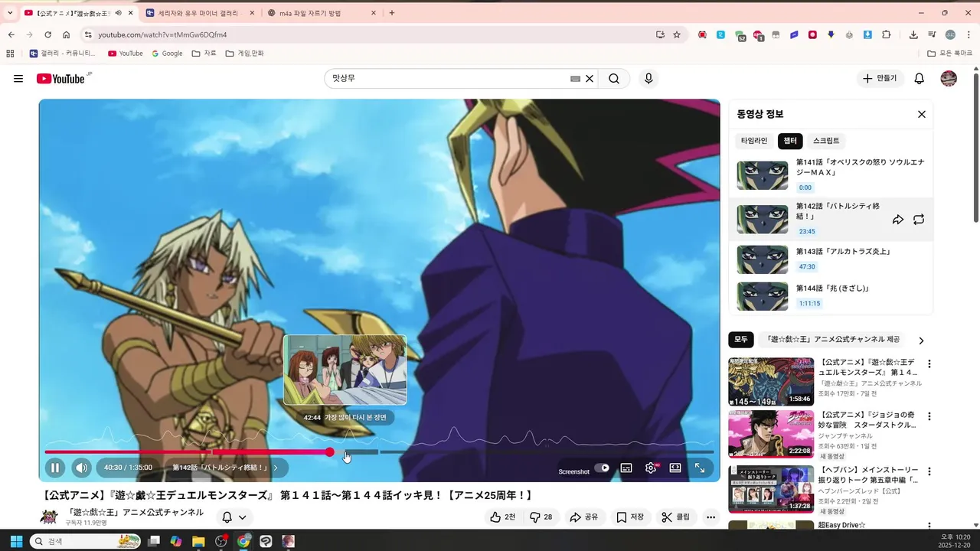Expand chapter 第142話 title in the player bar
This screenshot has width=980, height=551.
click(225, 468)
